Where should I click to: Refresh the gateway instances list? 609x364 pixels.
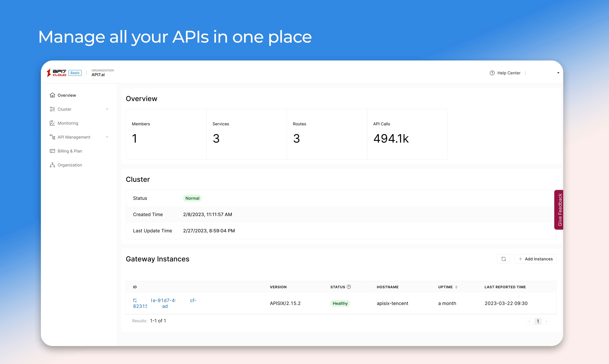[x=503, y=259]
